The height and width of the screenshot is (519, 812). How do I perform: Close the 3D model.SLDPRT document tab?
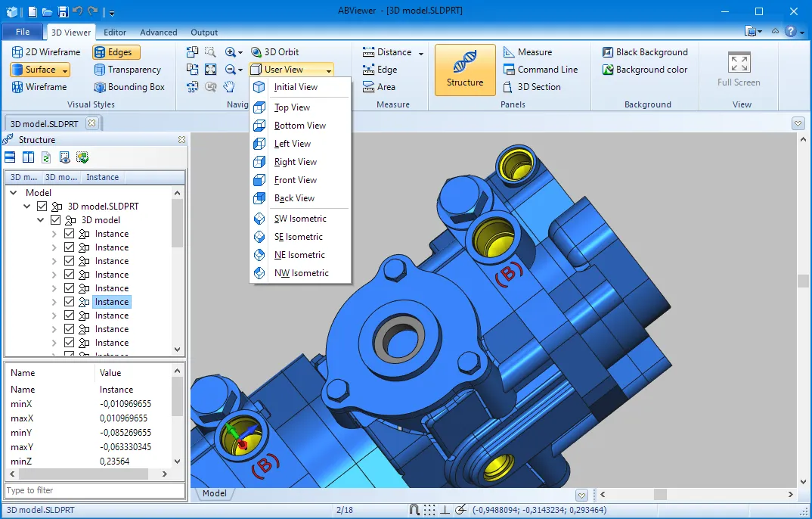[x=91, y=123]
